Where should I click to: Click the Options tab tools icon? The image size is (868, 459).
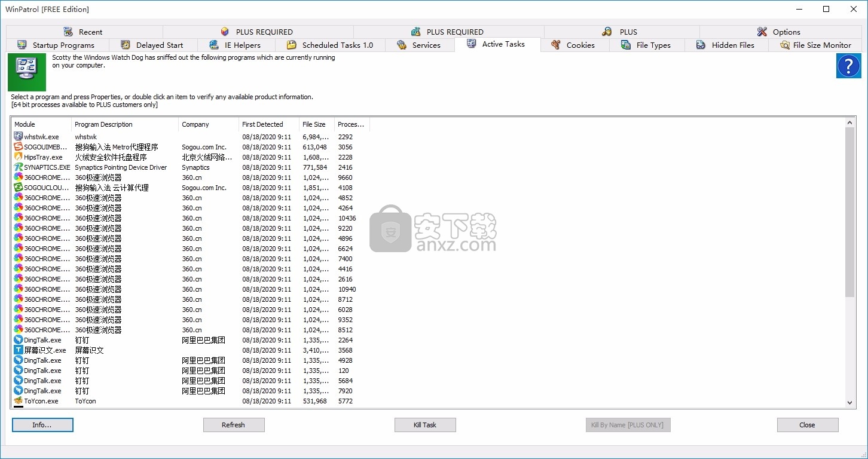point(762,32)
